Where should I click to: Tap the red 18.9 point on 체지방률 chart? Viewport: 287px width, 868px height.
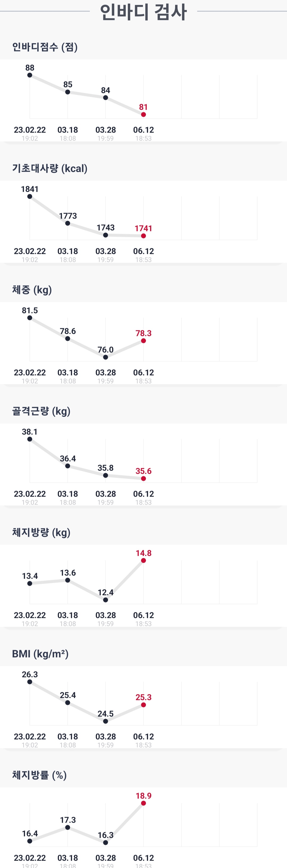[x=143, y=803]
